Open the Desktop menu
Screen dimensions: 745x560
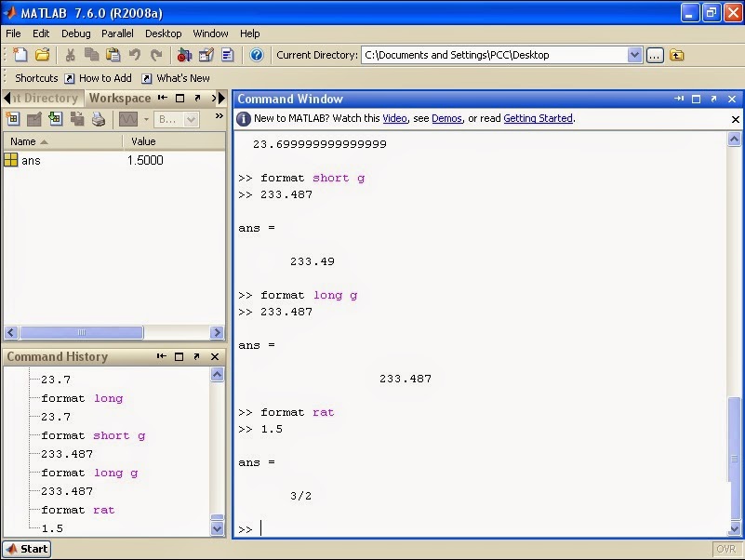[164, 33]
